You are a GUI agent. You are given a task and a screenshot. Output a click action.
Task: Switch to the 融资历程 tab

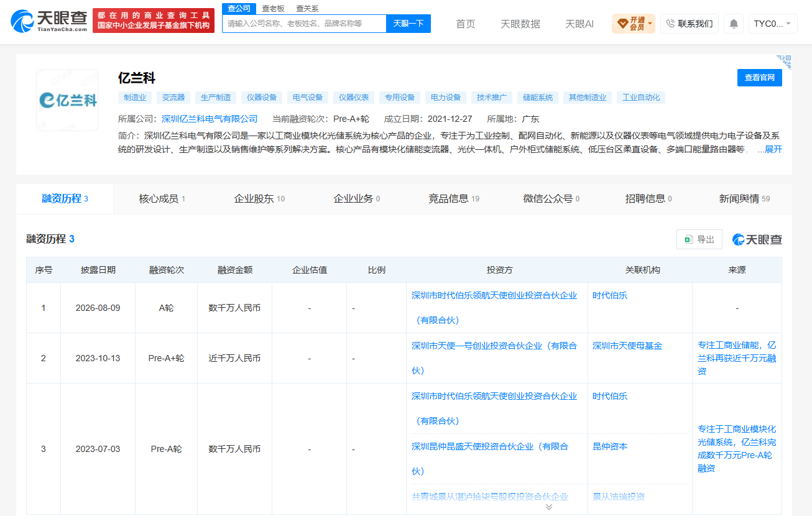click(65, 199)
